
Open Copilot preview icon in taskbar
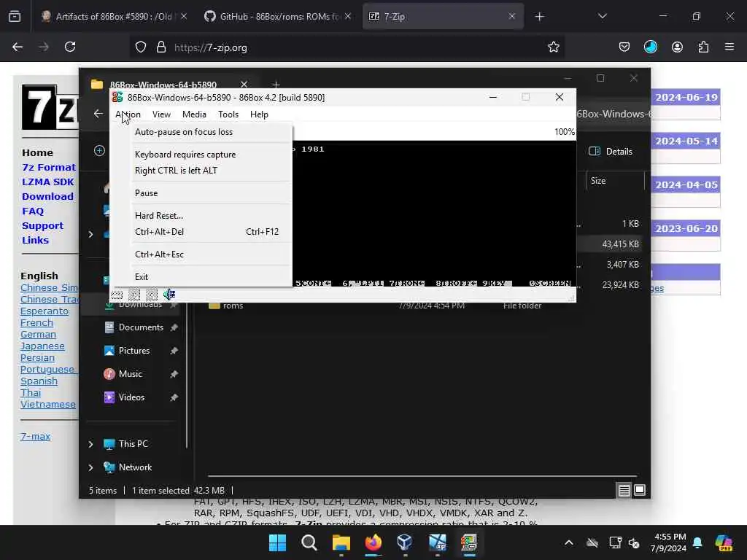pyautogui.click(x=724, y=542)
